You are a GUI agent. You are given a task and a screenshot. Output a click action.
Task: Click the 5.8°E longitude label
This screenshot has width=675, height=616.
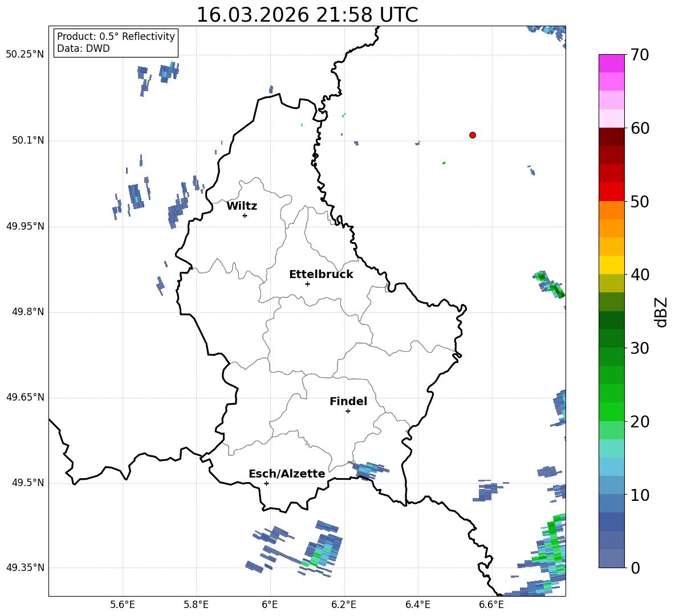(x=196, y=605)
